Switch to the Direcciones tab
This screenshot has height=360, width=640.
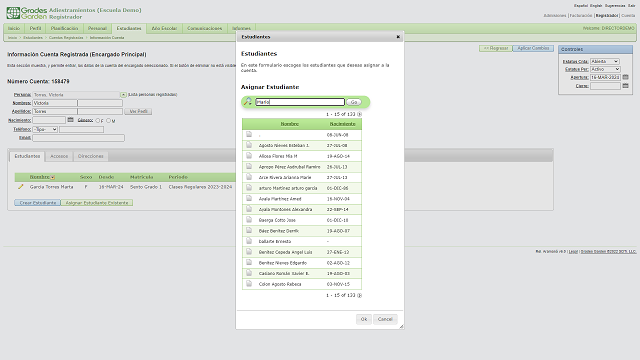coord(91,156)
